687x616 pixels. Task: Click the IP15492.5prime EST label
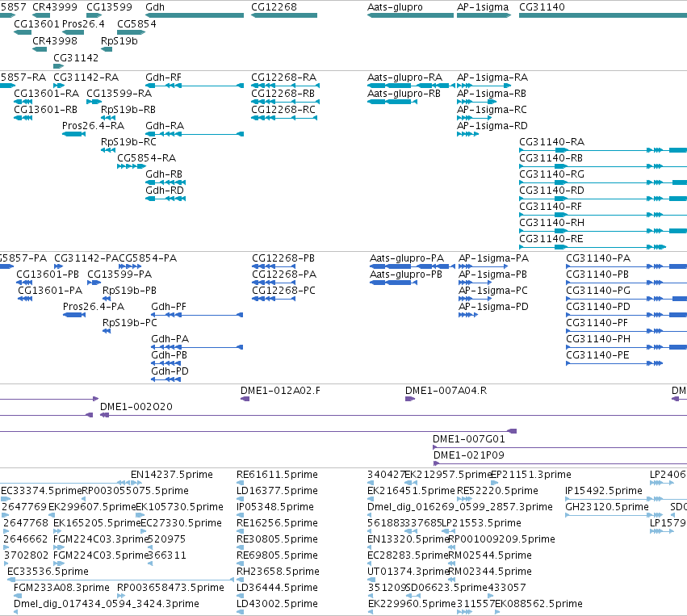tap(604, 491)
